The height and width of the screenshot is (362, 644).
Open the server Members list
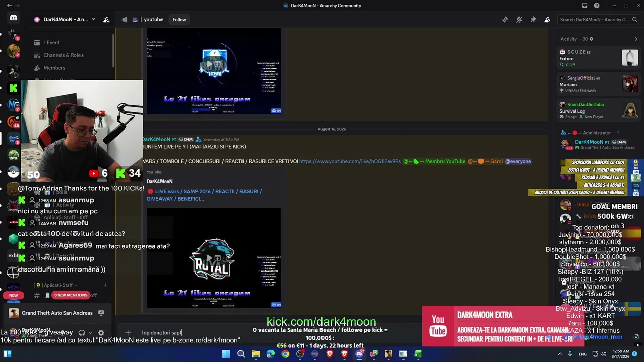click(x=70, y=68)
